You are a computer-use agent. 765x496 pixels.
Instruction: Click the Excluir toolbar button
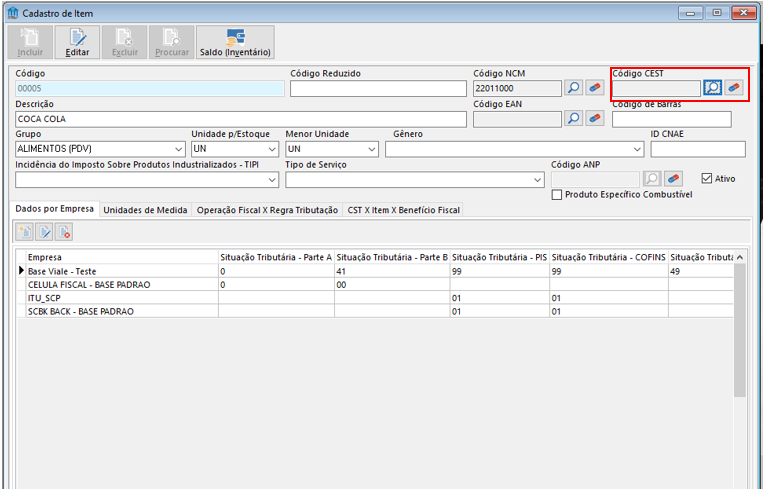click(124, 42)
